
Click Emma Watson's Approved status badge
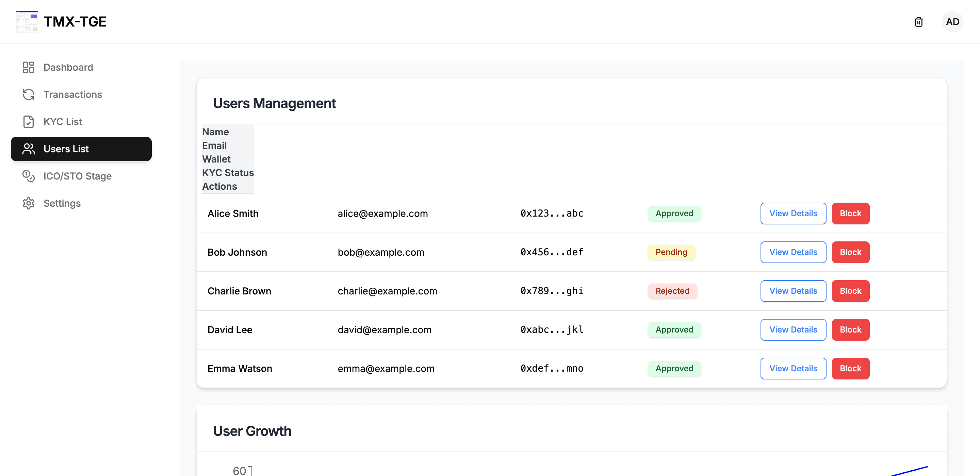click(674, 369)
